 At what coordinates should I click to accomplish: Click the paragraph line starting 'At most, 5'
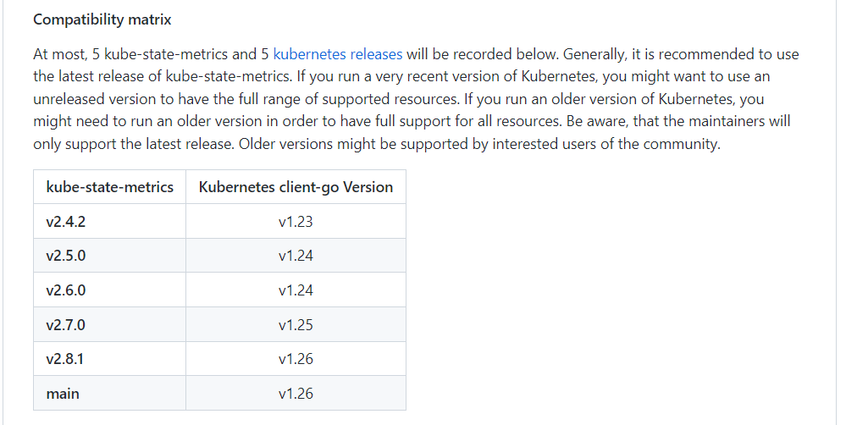click(x=416, y=54)
